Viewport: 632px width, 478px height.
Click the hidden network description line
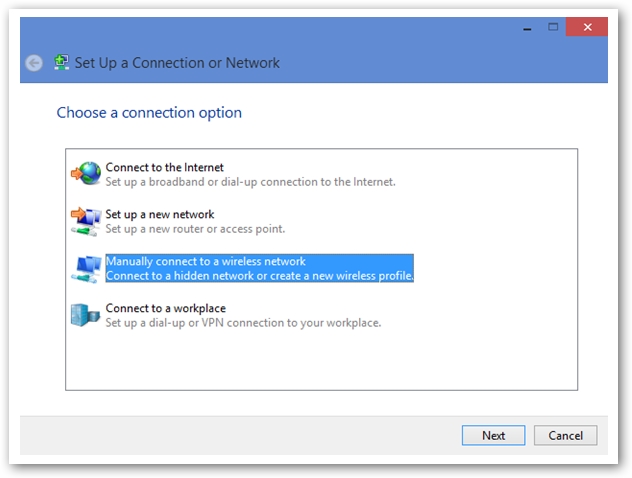[x=260, y=276]
